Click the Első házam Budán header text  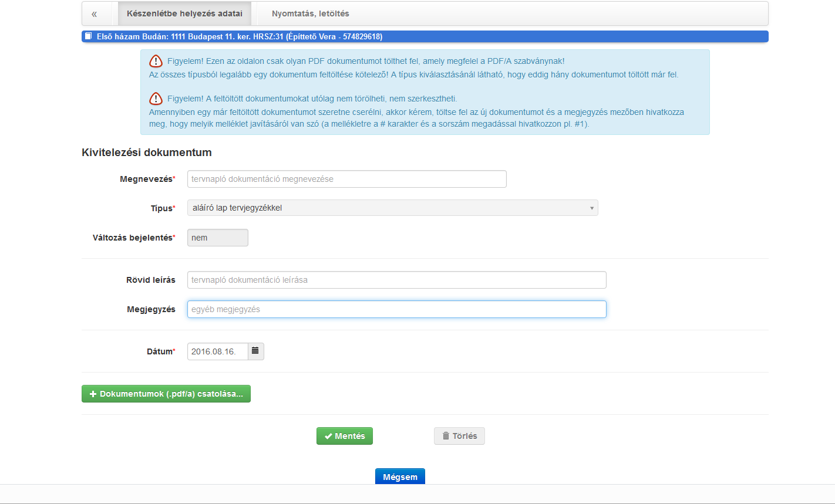pos(240,36)
